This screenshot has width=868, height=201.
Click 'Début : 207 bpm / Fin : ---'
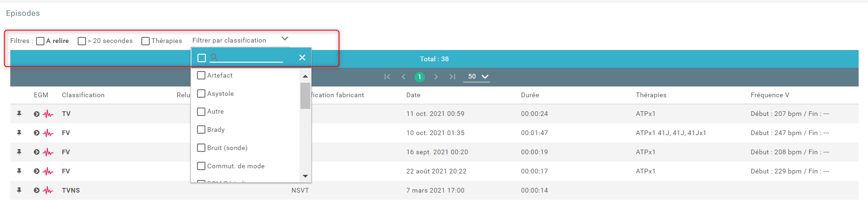[x=790, y=114]
